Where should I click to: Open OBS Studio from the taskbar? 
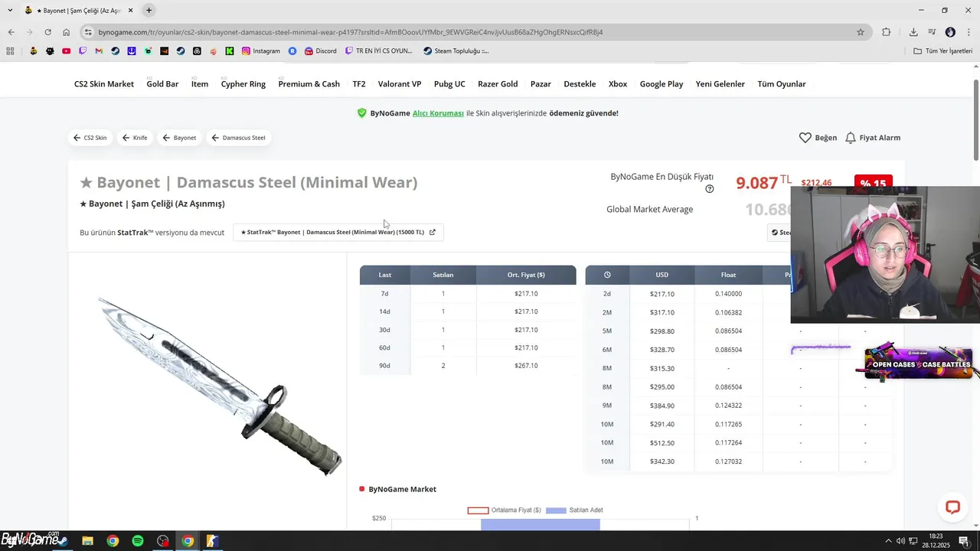(x=163, y=541)
